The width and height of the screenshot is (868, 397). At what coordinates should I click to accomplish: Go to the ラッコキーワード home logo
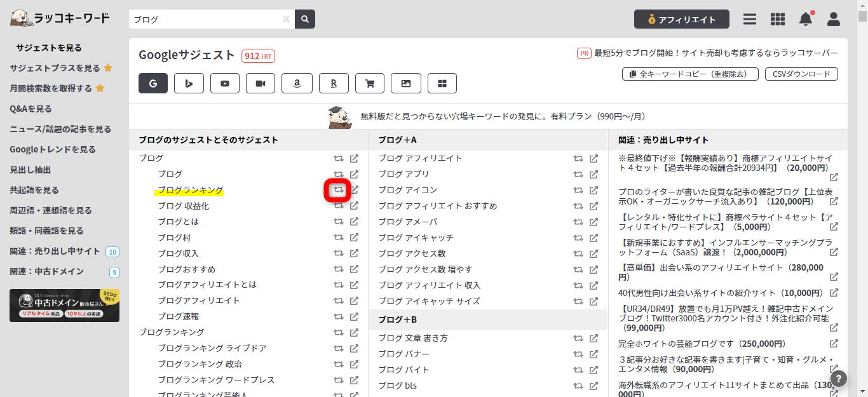click(60, 18)
